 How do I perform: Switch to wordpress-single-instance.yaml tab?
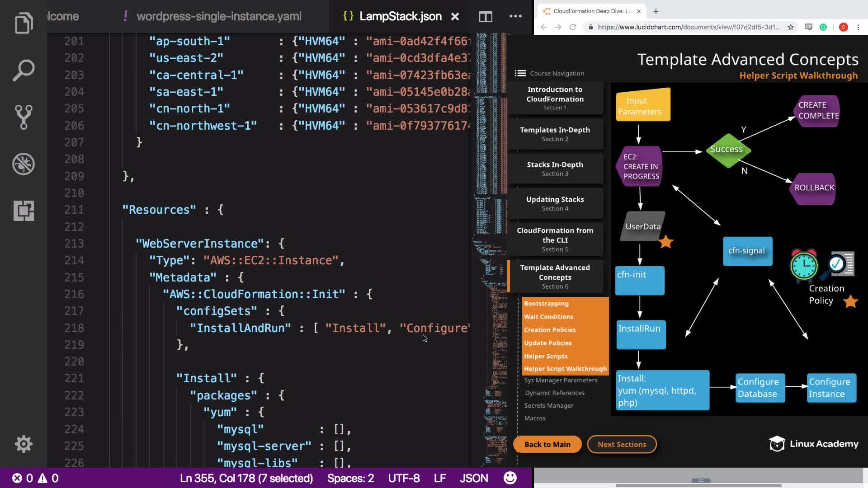tap(219, 17)
